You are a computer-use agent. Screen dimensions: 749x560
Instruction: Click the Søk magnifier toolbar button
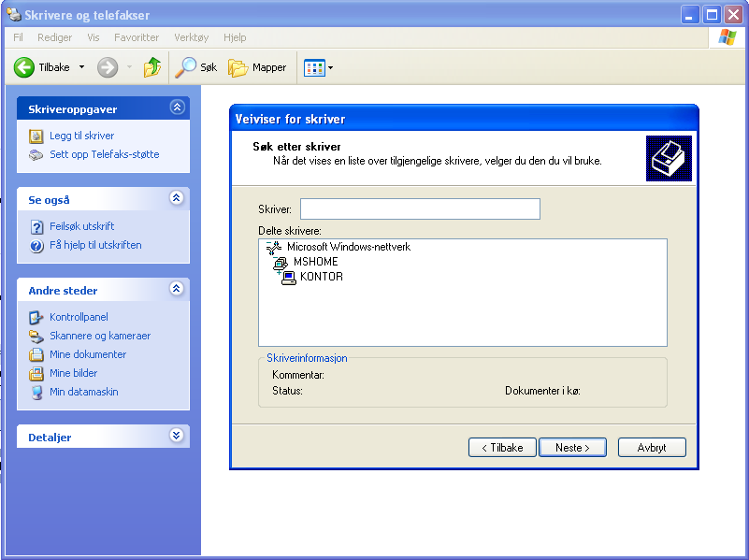coord(195,67)
